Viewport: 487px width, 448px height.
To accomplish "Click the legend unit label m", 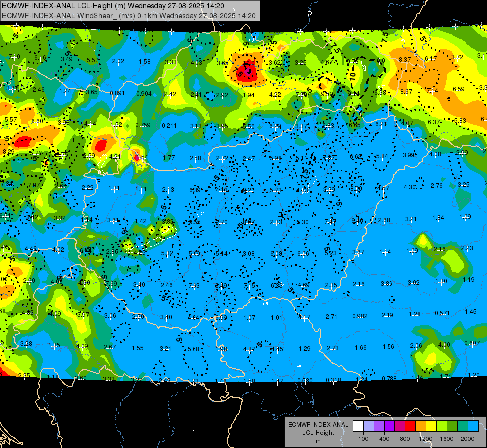I will pyautogui.click(x=318, y=441).
